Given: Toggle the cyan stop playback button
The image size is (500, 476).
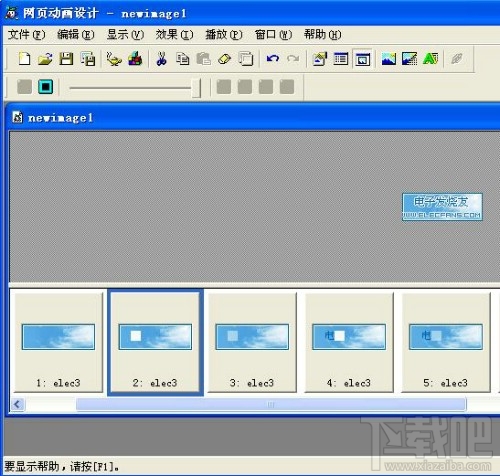Looking at the screenshot, I should (46, 87).
